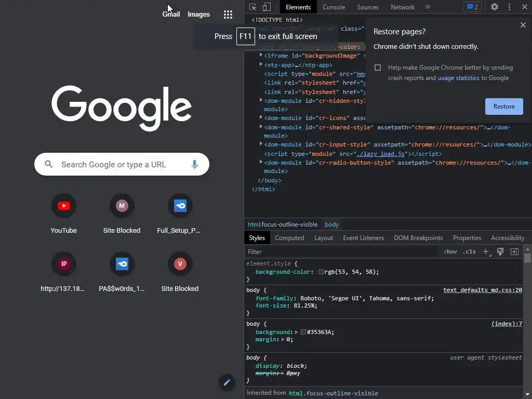This screenshot has width=532, height=399.
Task: Open the Gmail link
Action: 171,14
